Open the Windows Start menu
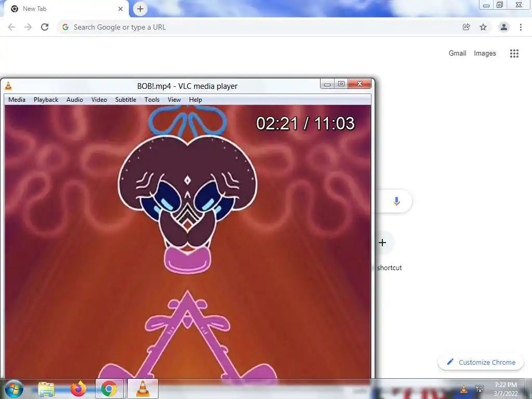The height and width of the screenshot is (399, 532). pyautogui.click(x=14, y=389)
